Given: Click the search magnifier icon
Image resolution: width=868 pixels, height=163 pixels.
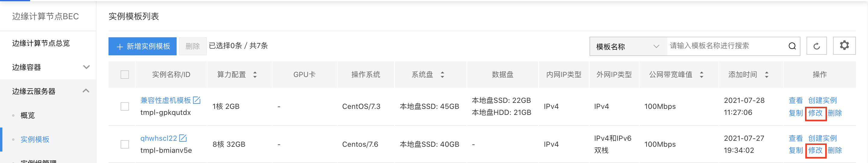Looking at the screenshot, I should coord(792,46).
